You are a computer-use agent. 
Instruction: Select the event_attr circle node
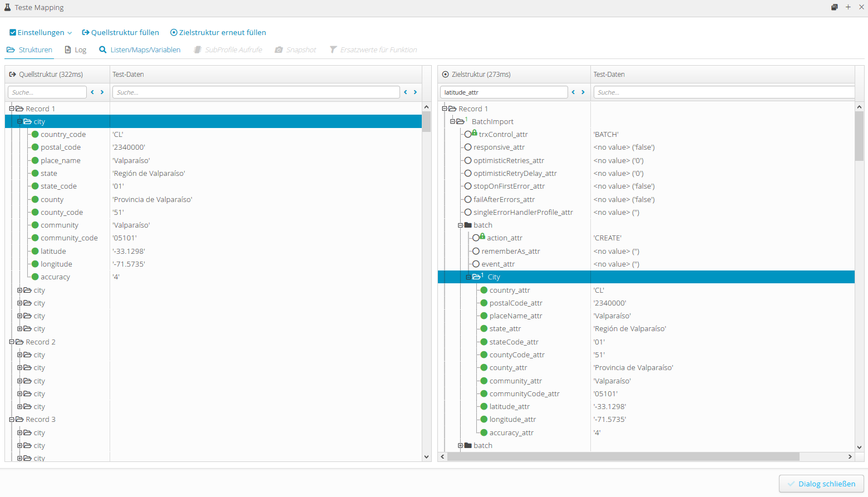tap(476, 264)
